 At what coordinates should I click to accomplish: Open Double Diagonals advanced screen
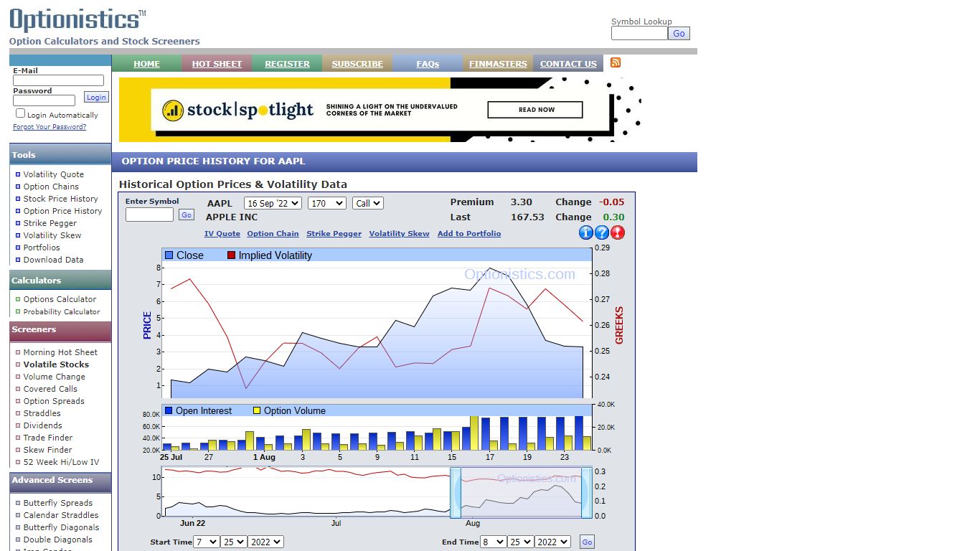tap(57, 540)
